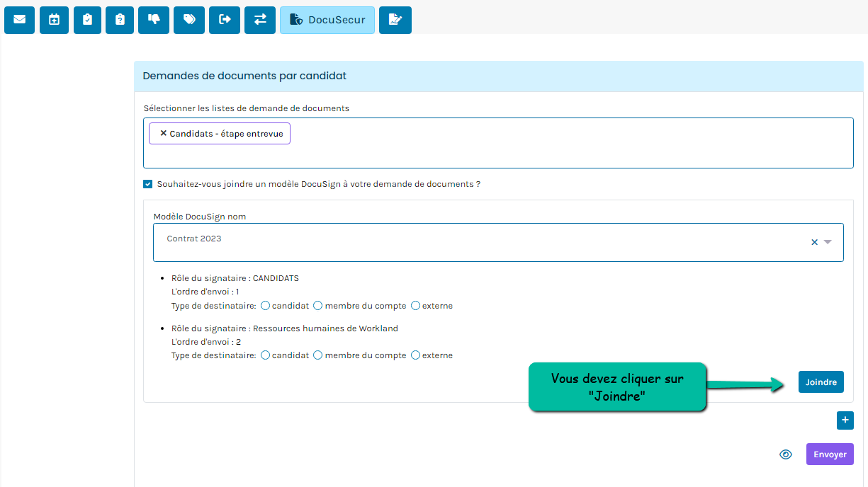Open the clipboard checkmark icon button
This screenshot has width=868, height=487.
coord(87,20)
